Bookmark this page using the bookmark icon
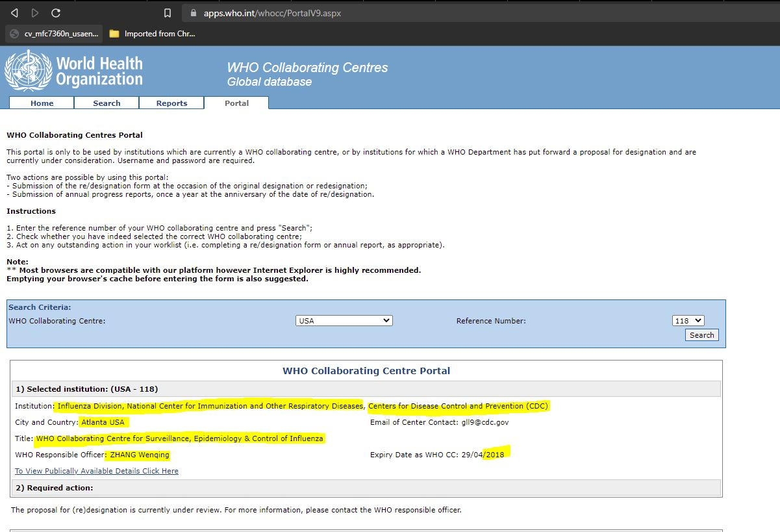 (x=168, y=13)
